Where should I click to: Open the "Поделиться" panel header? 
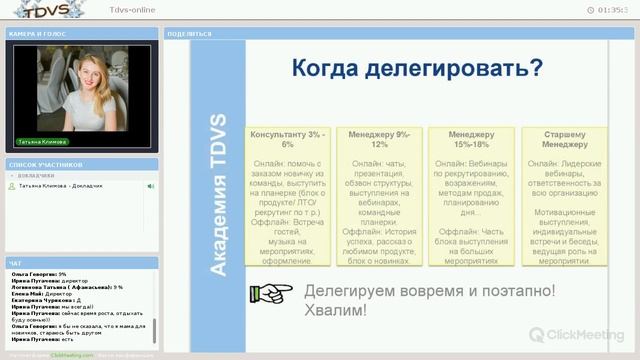pyautogui.click(x=399, y=34)
